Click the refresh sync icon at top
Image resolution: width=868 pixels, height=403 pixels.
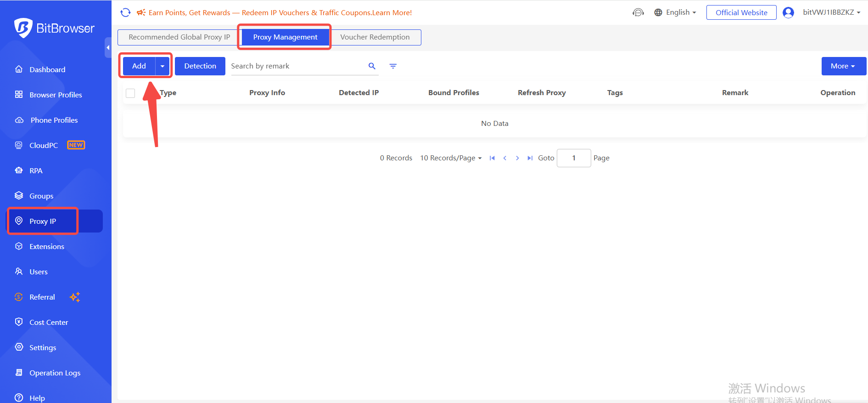[125, 12]
